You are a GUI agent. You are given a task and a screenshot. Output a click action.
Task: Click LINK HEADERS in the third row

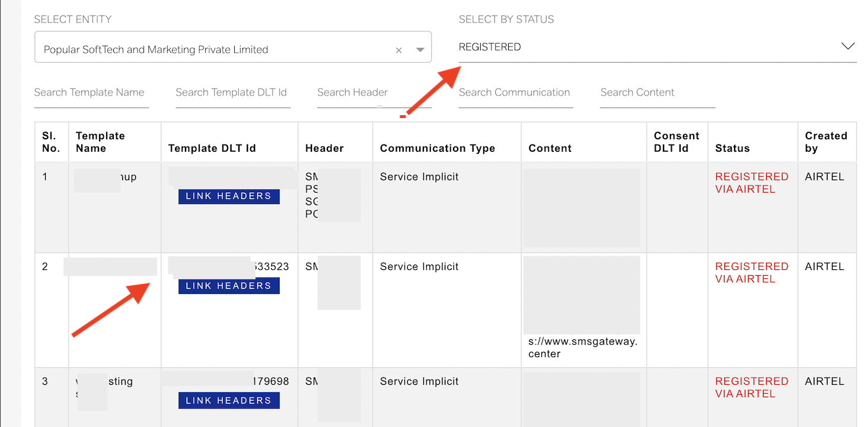229,400
